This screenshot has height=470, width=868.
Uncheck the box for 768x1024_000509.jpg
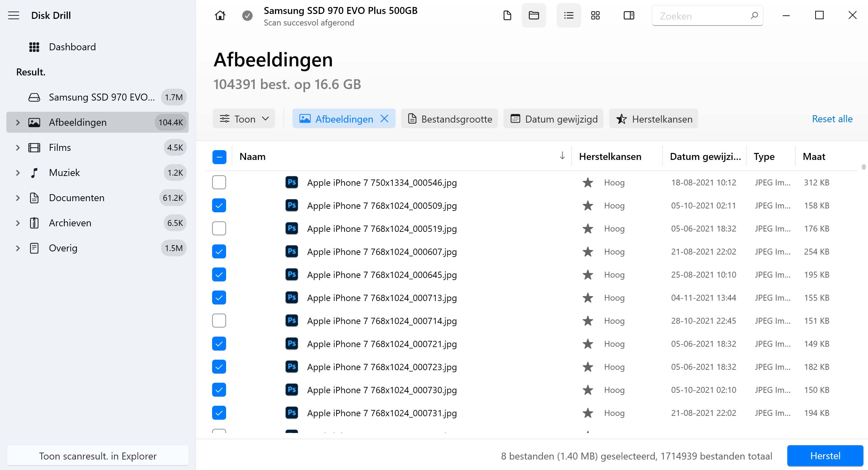(219, 205)
